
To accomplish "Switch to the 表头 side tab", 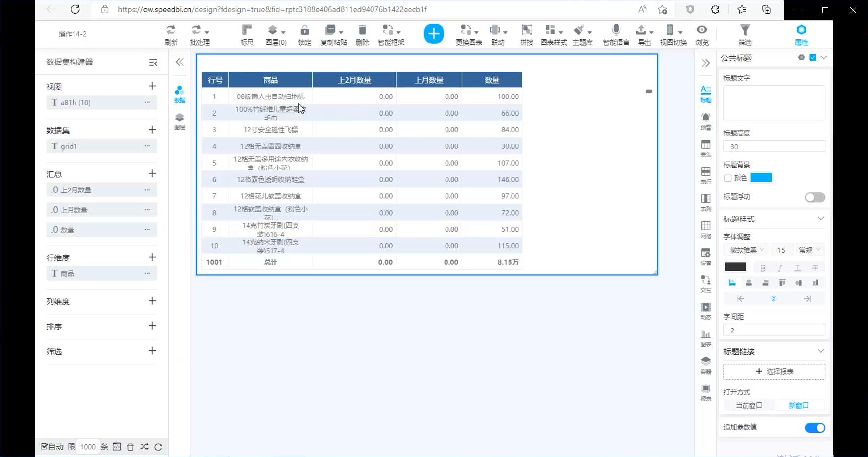I will pos(705,147).
